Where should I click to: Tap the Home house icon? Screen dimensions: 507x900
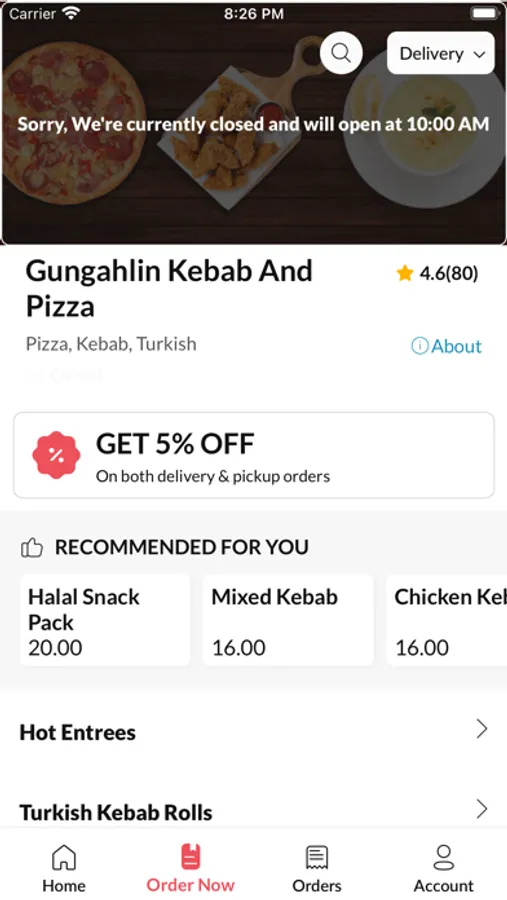(x=64, y=858)
